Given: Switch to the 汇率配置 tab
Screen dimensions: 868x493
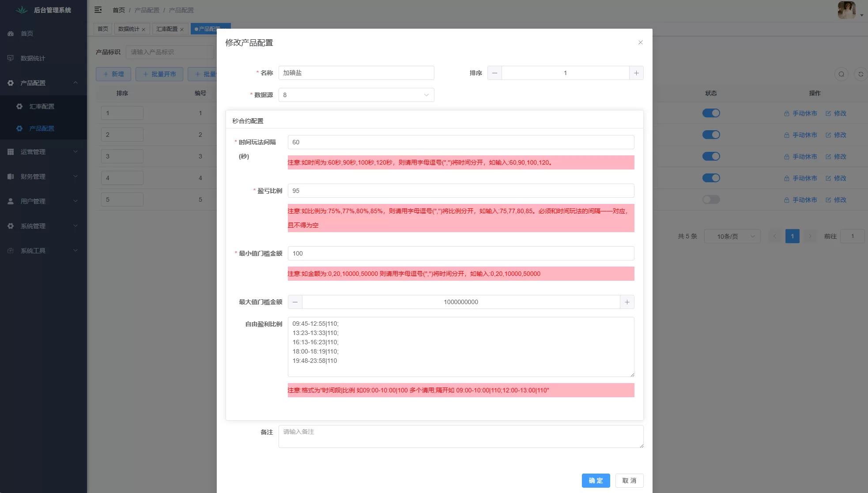Looking at the screenshot, I should 167,29.
